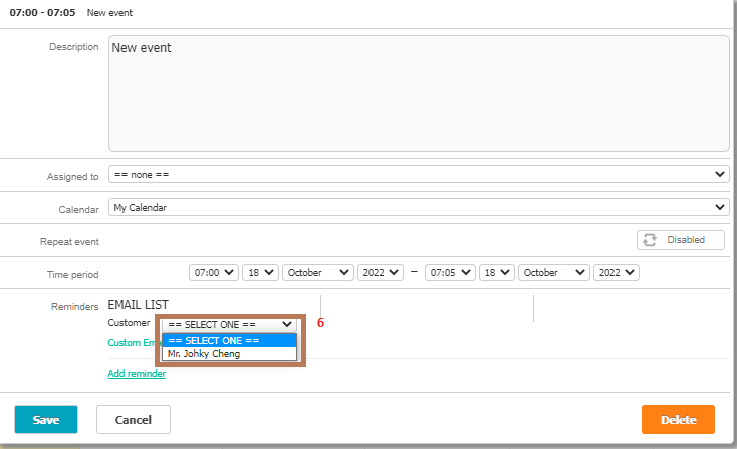
Task: Save the new event
Action: point(45,420)
